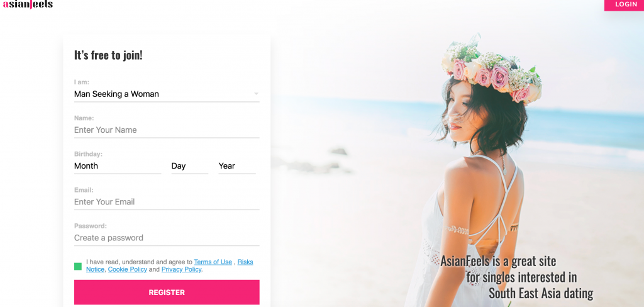Open the Terms of Use link

click(x=213, y=262)
